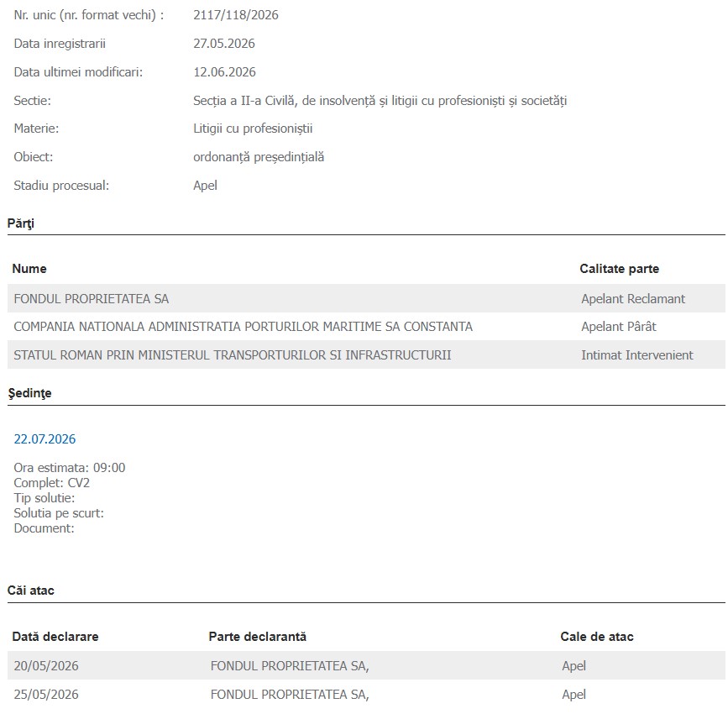This screenshot has width=728, height=714.
Task: Click the case number 2117/118/2026
Action: coord(236,15)
